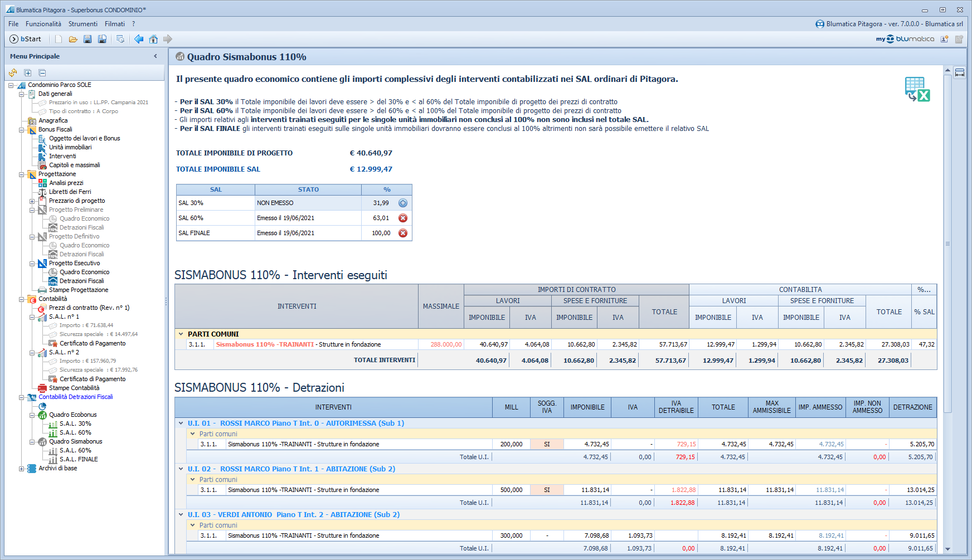Click the Home icon in the toolbar
Image resolution: width=972 pixels, height=560 pixels.
point(153,39)
